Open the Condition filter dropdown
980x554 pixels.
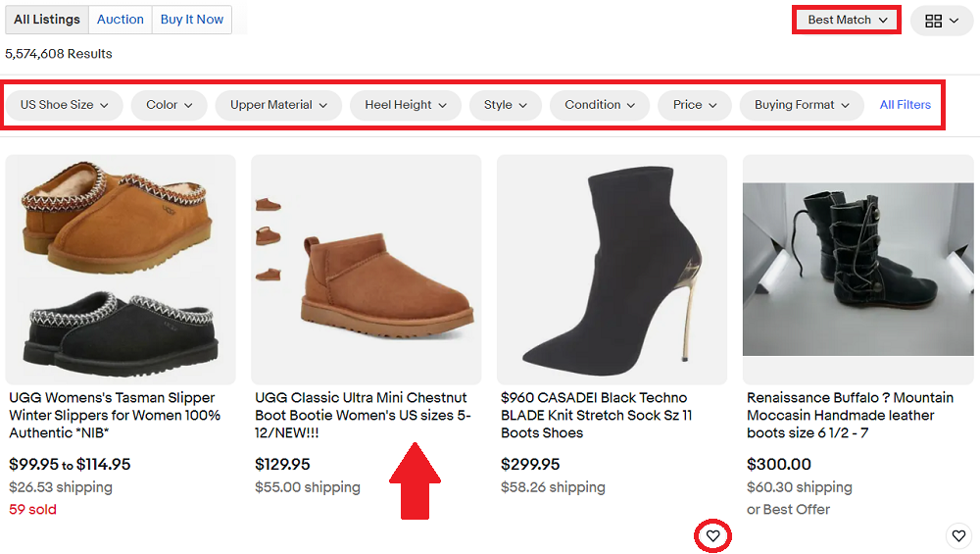tap(600, 105)
